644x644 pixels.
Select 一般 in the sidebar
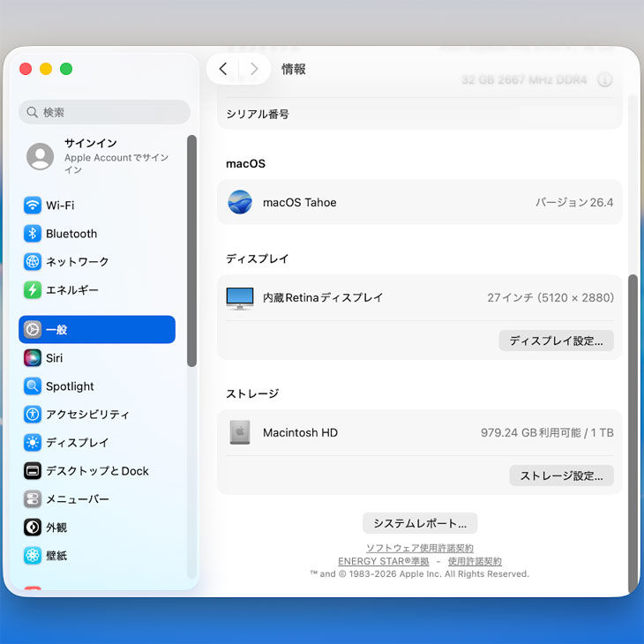[97, 330]
